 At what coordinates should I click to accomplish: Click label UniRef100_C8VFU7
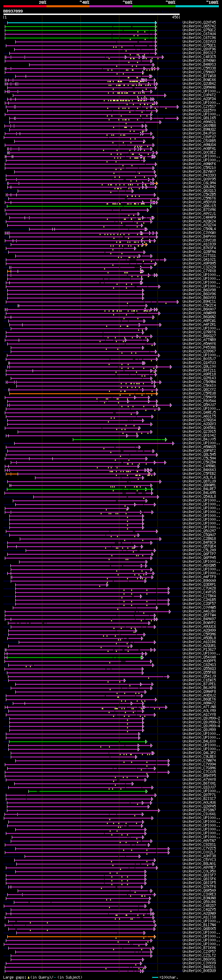[x=199, y=137]
